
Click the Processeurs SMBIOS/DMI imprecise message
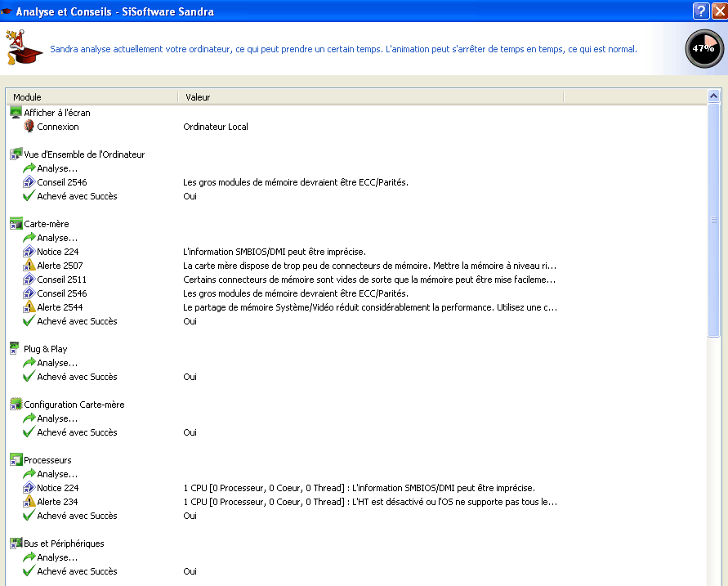pyautogui.click(x=359, y=488)
